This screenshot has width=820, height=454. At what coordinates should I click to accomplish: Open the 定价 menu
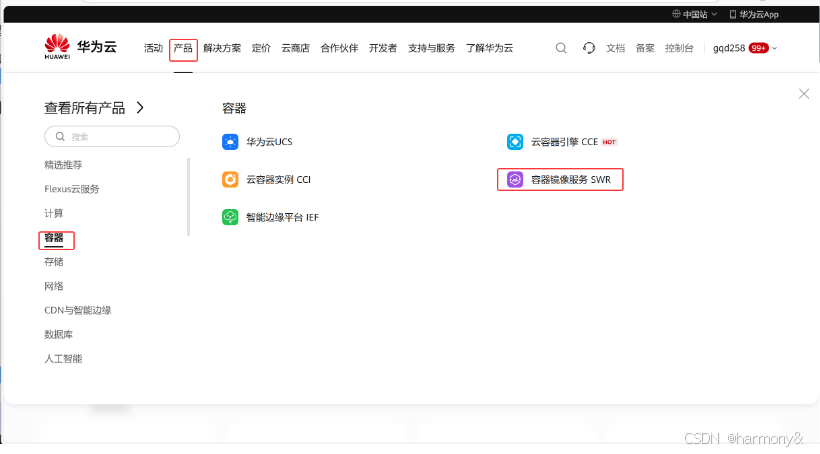click(x=261, y=48)
